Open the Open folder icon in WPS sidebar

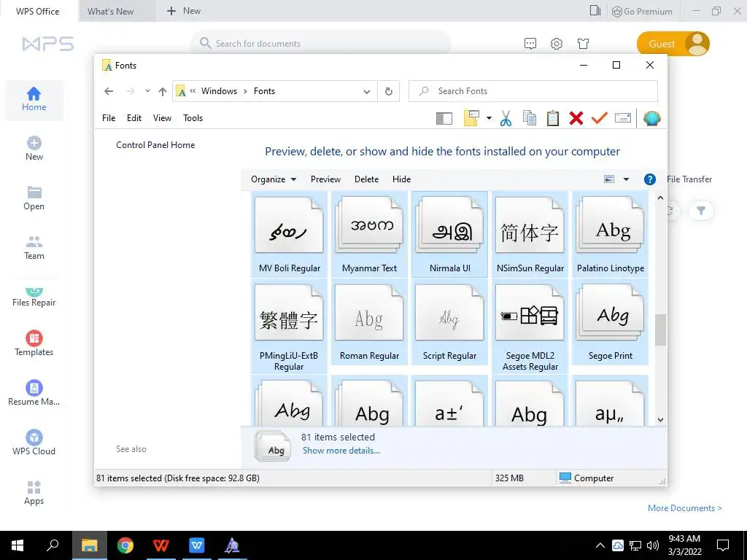[34, 192]
